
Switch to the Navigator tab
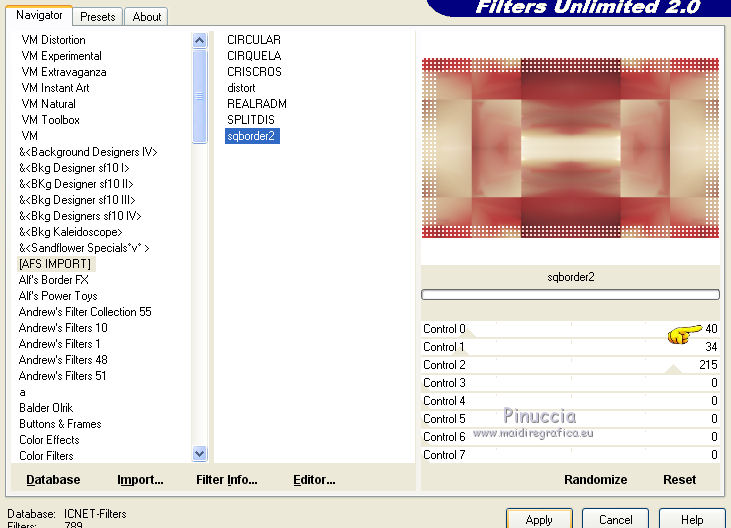(39, 15)
